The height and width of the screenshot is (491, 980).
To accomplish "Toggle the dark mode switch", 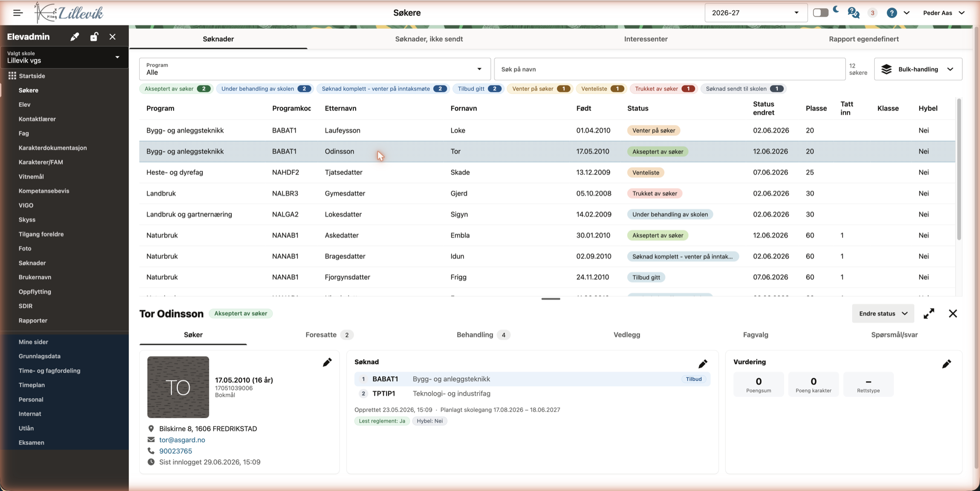I will [x=821, y=13].
